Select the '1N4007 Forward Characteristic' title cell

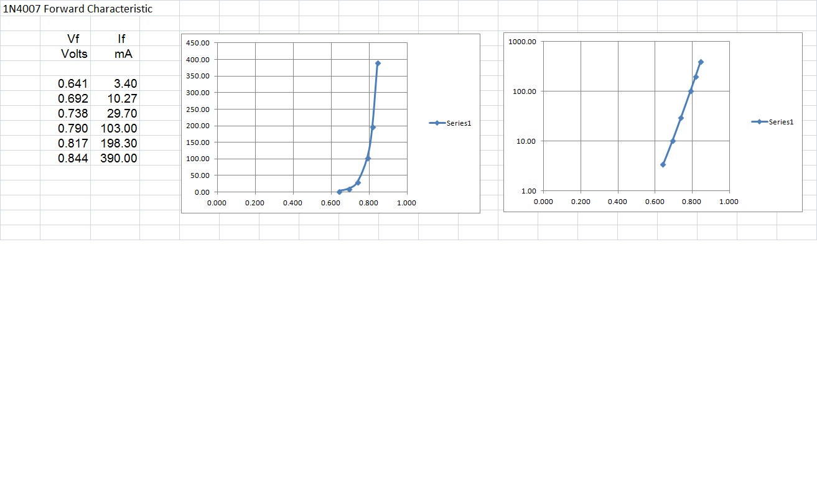click(78, 9)
